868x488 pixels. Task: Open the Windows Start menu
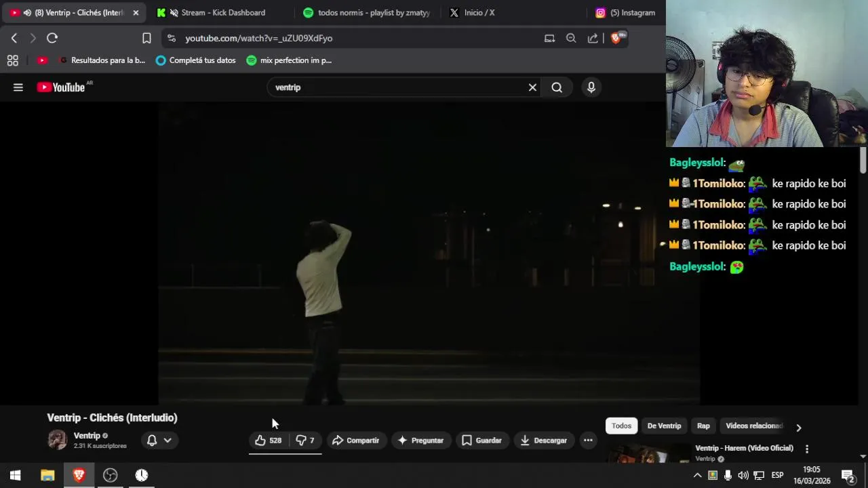click(16, 475)
